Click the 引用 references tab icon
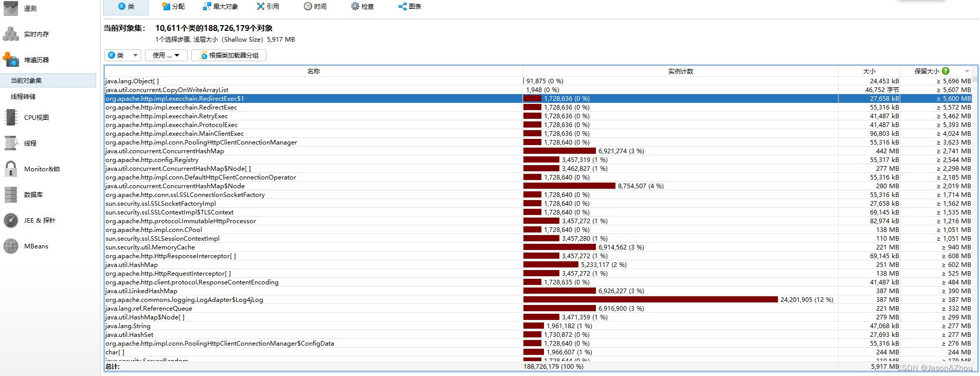980x376 pixels. [261, 6]
